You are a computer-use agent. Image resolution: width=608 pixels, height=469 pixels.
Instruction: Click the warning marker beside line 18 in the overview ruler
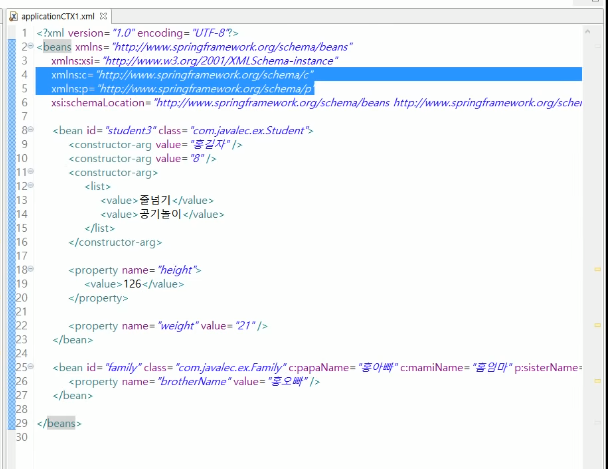coord(598,269)
